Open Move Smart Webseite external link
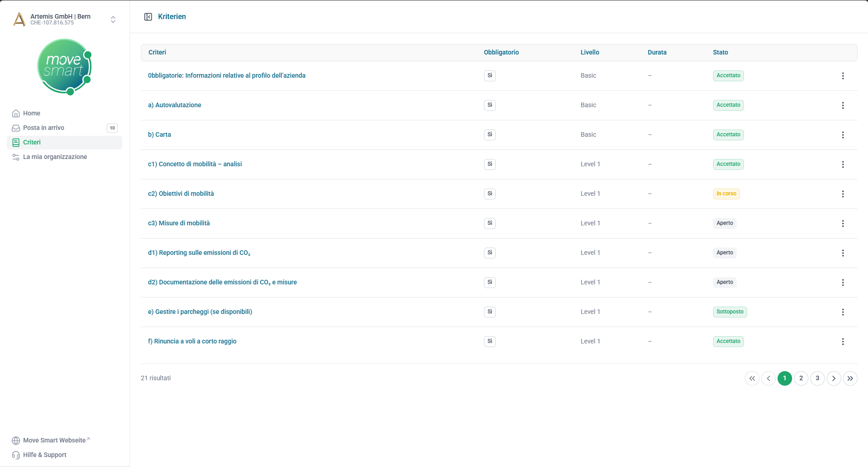Image resolution: width=868 pixels, height=467 pixels. coord(54,440)
